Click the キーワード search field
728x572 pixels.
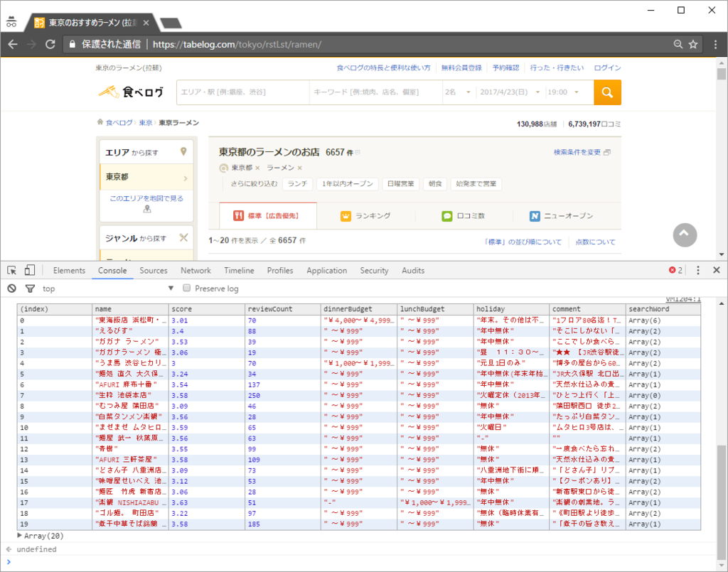click(x=375, y=92)
